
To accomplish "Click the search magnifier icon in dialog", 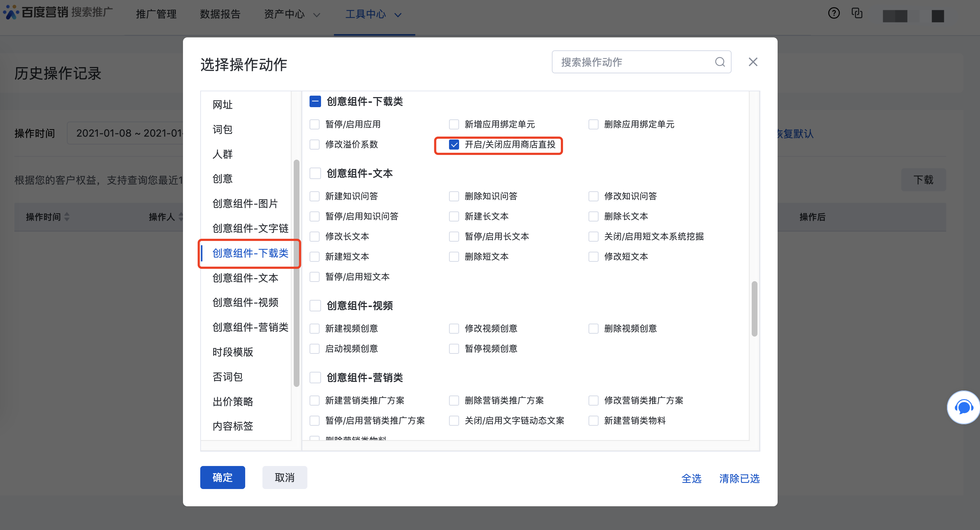I will pyautogui.click(x=720, y=62).
